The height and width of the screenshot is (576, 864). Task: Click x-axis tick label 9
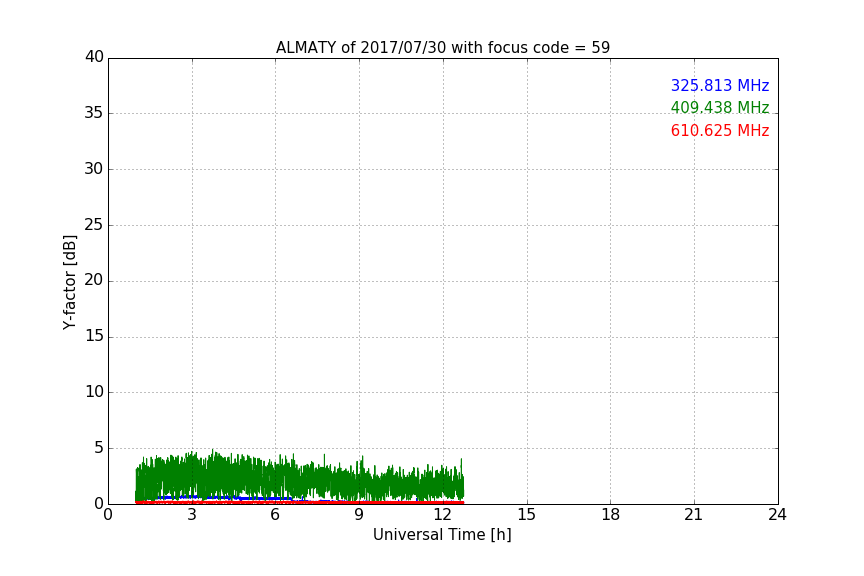359,515
